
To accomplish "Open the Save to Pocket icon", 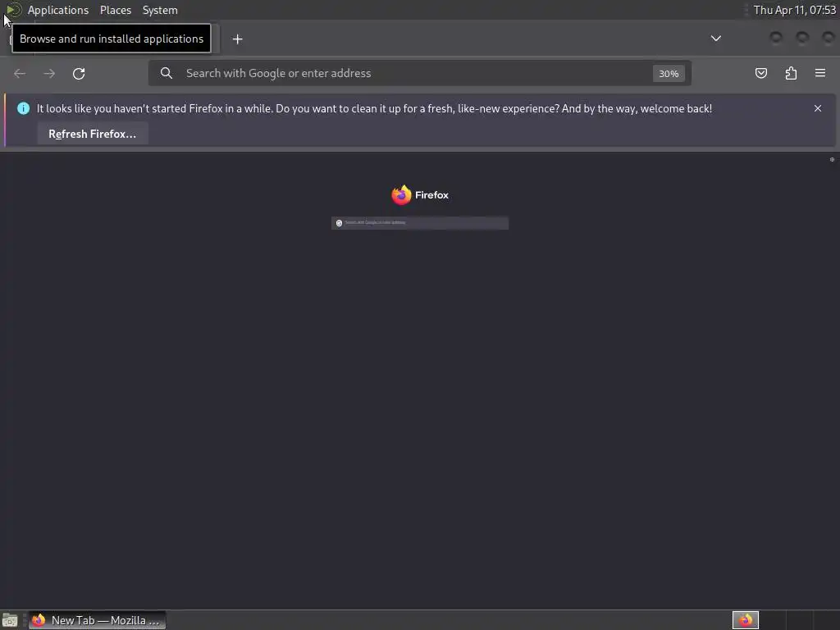I will [x=760, y=73].
